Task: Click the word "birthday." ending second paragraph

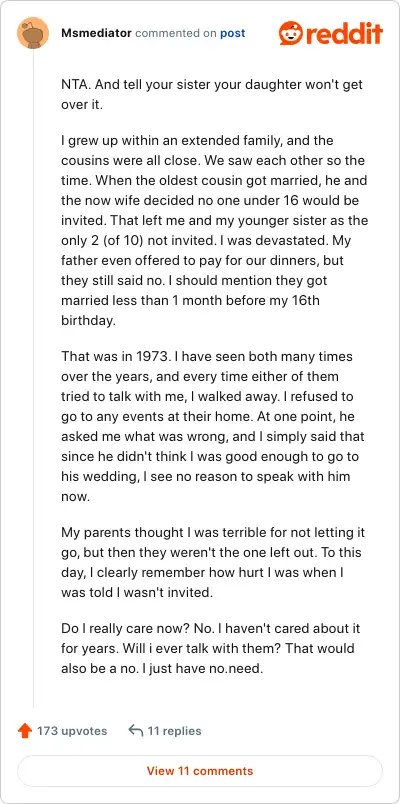Action: [86, 320]
